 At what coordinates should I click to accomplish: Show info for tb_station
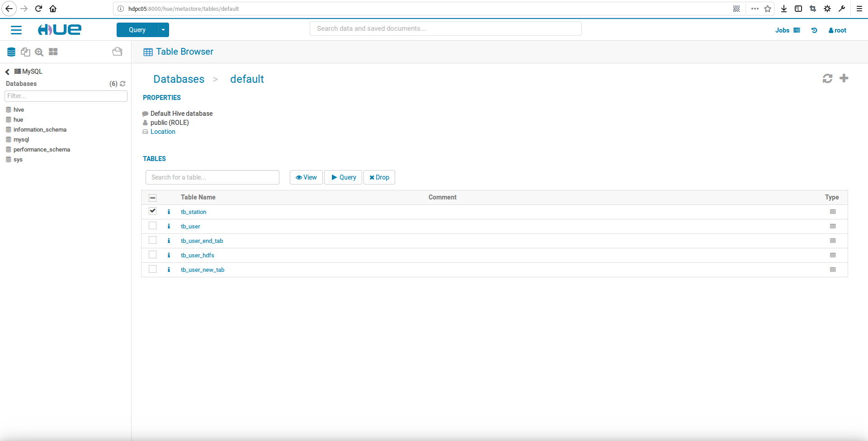(169, 212)
